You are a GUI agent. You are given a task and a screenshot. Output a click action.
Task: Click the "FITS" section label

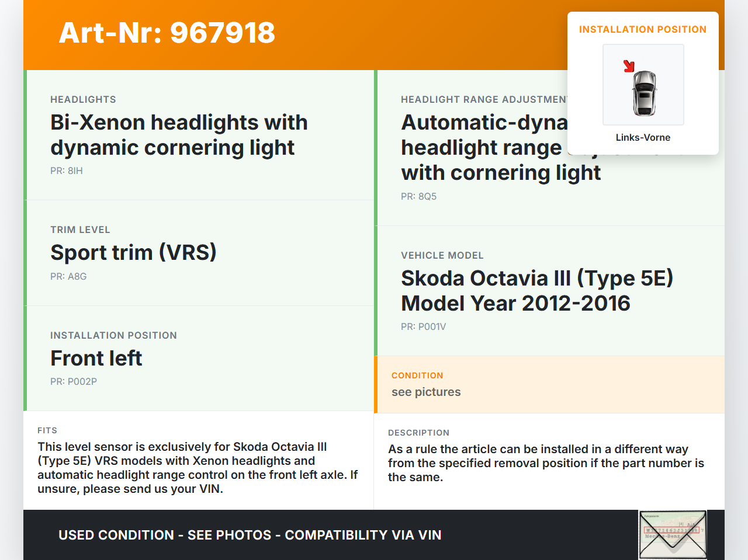click(47, 430)
